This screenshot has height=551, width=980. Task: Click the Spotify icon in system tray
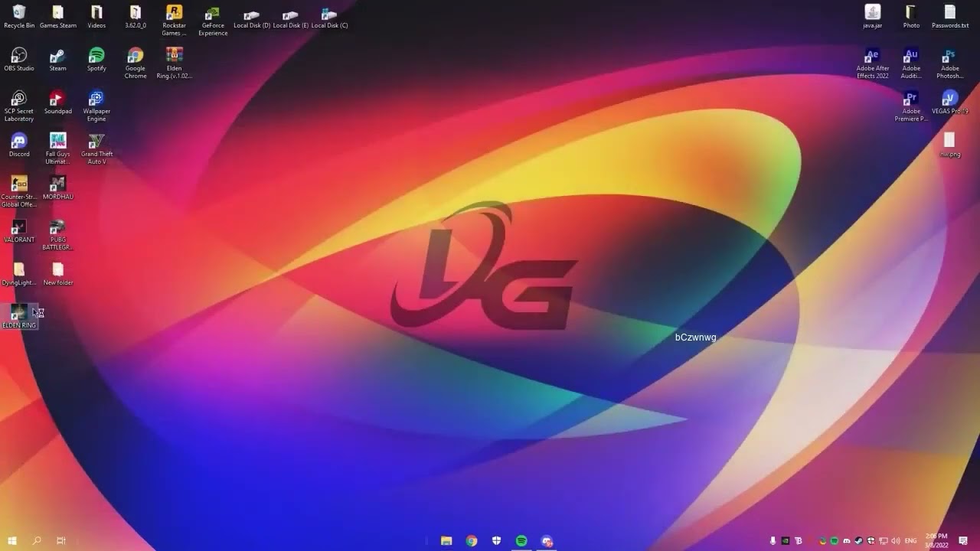point(834,541)
